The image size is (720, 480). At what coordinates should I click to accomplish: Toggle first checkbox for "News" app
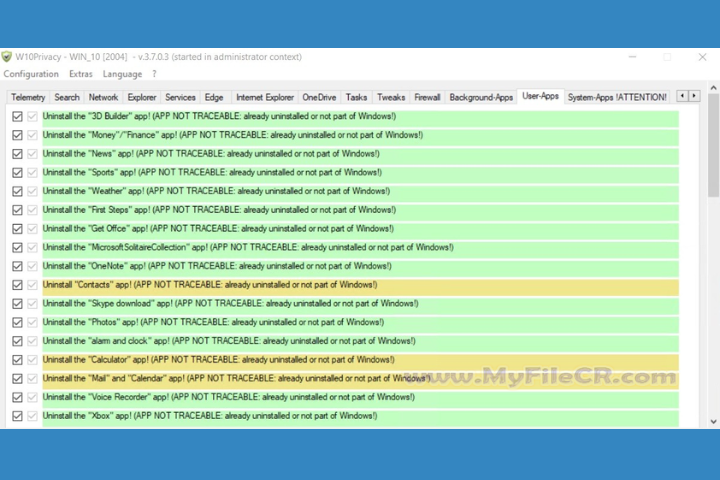tap(17, 154)
